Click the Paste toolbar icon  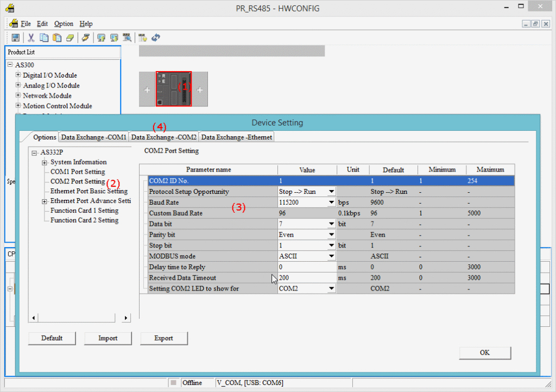tap(57, 37)
